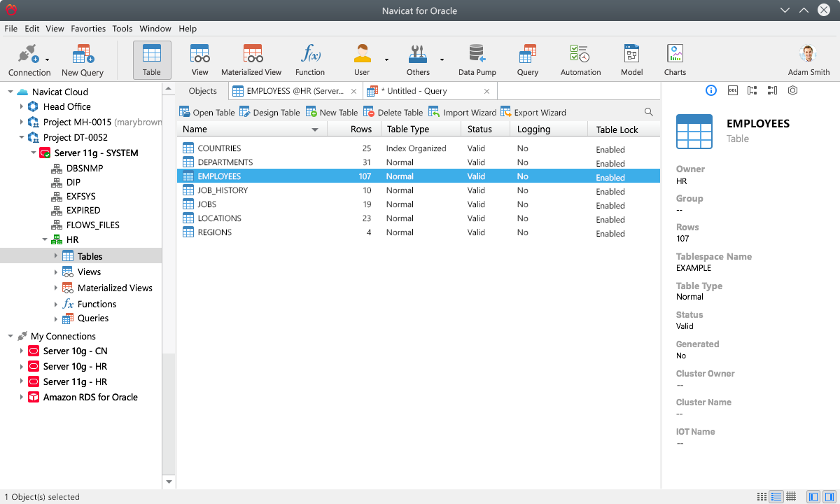Expand the Project MH-0015 node
The width and height of the screenshot is (840, 504).
tap(22, 122)
